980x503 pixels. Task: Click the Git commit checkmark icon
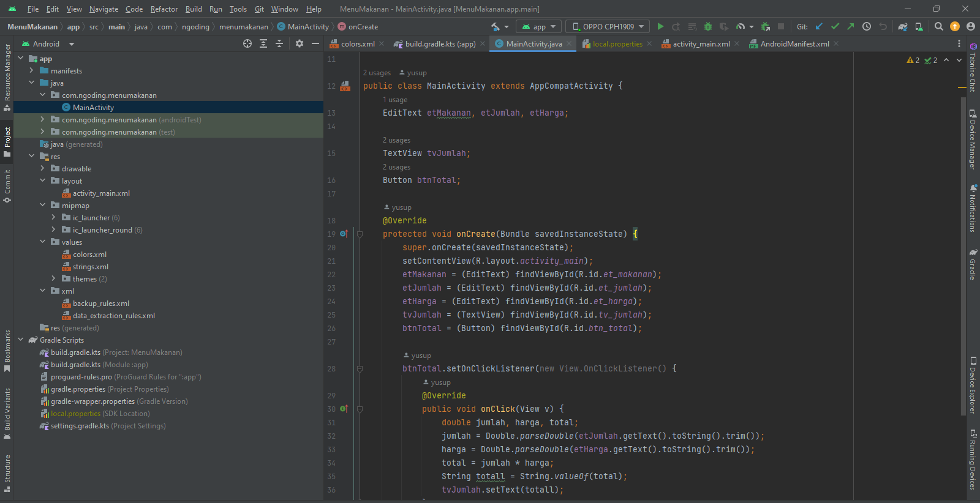[x=835, y=26]
